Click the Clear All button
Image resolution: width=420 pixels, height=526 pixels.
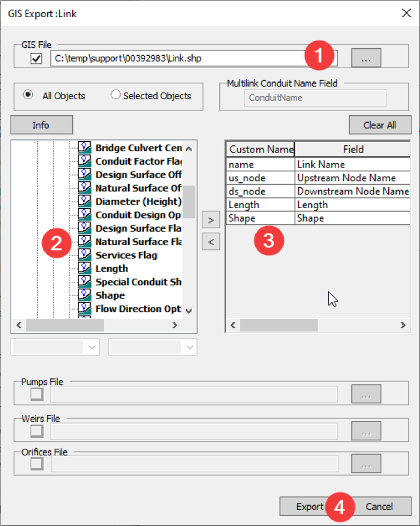tap(380, 125)
